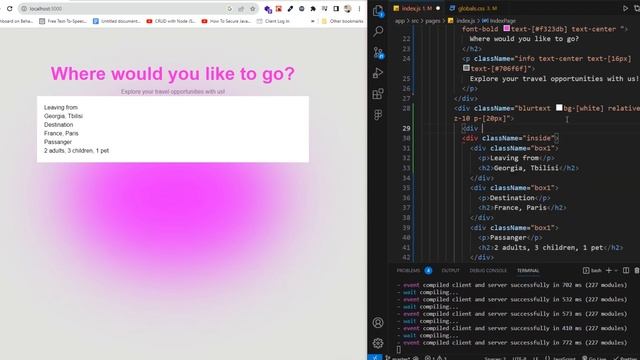Reload the browser page
The image size is (640, 360).
pos(9,9)
